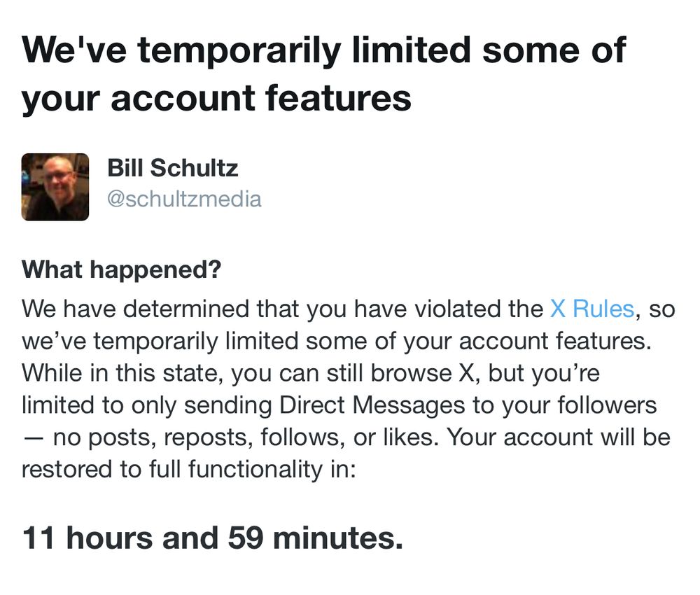The image size is (700, 595).
Task: Click the phrase "We have determined"
Action: tap(135, 309)
